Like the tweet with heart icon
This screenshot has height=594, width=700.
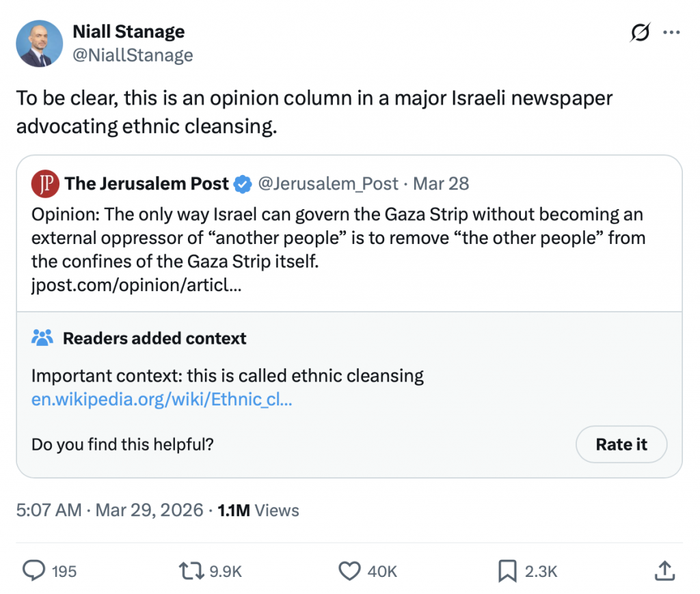[349, 571]
